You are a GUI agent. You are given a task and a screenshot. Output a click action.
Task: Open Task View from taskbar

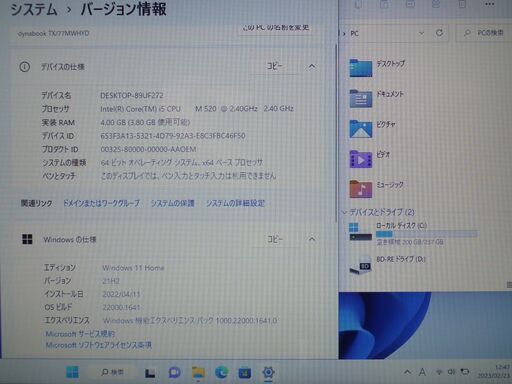[150, 373]
